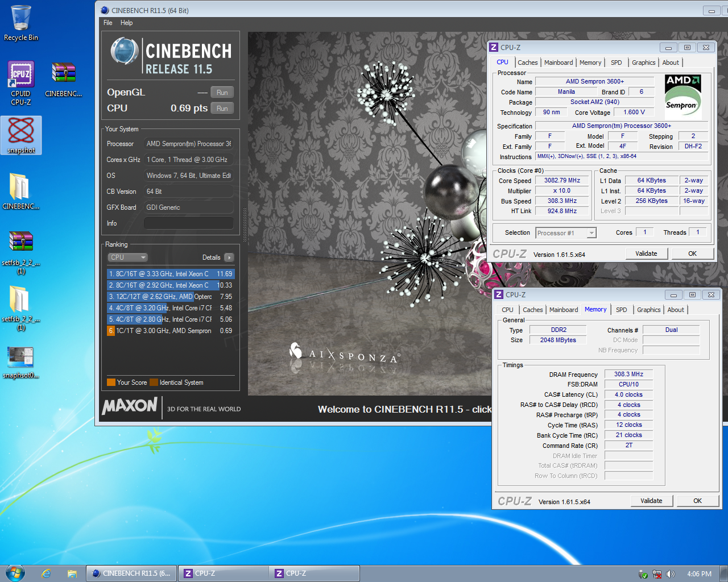Screen dimensions: 728x582
Task: Click the Your Score orange legend swatch
Action: tap(111, 383)
